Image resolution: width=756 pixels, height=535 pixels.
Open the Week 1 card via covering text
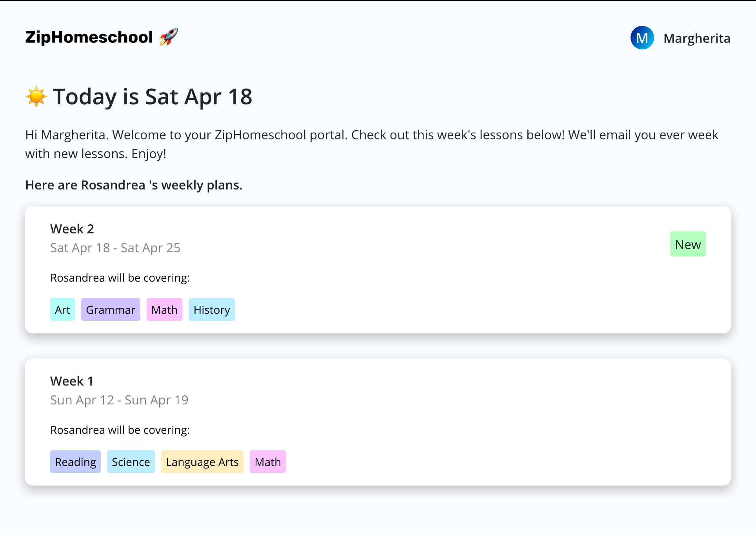coord(120,430)
